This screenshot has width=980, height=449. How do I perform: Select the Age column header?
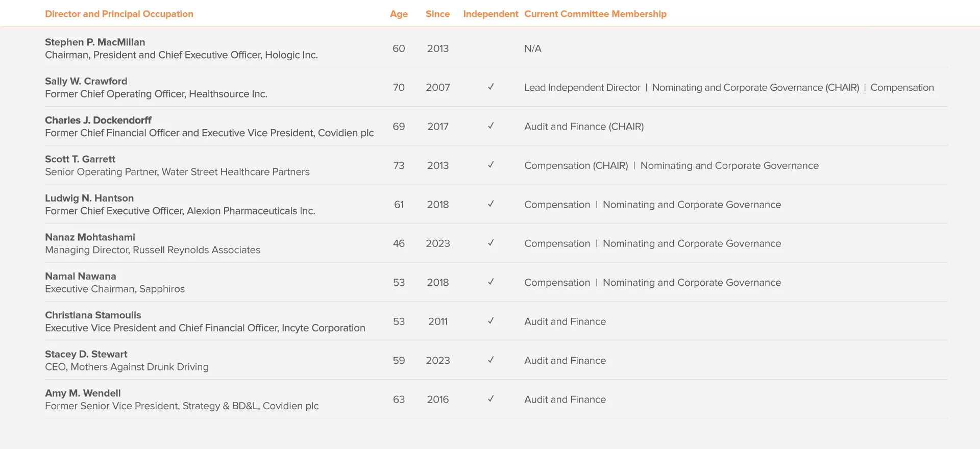(399, 14)
